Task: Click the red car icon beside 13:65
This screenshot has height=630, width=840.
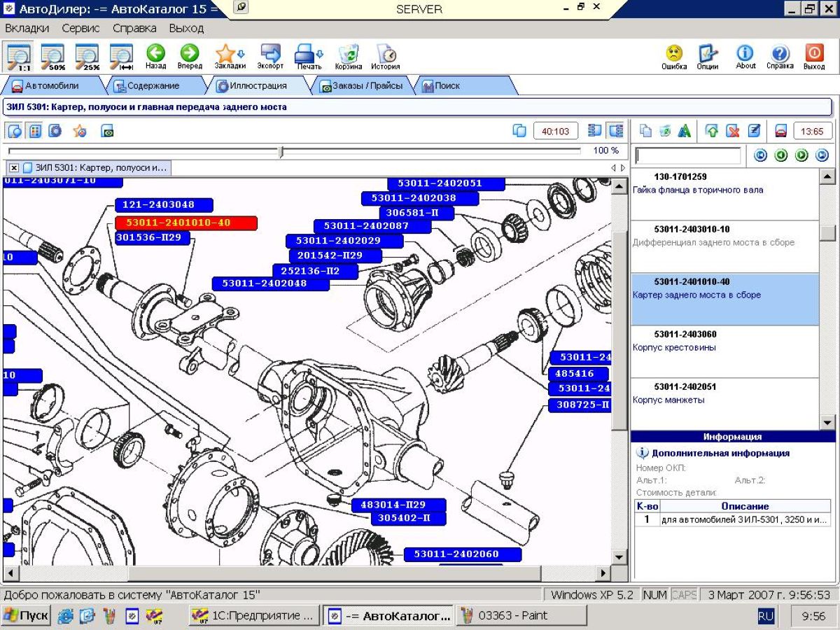Action: pos(780,131)
